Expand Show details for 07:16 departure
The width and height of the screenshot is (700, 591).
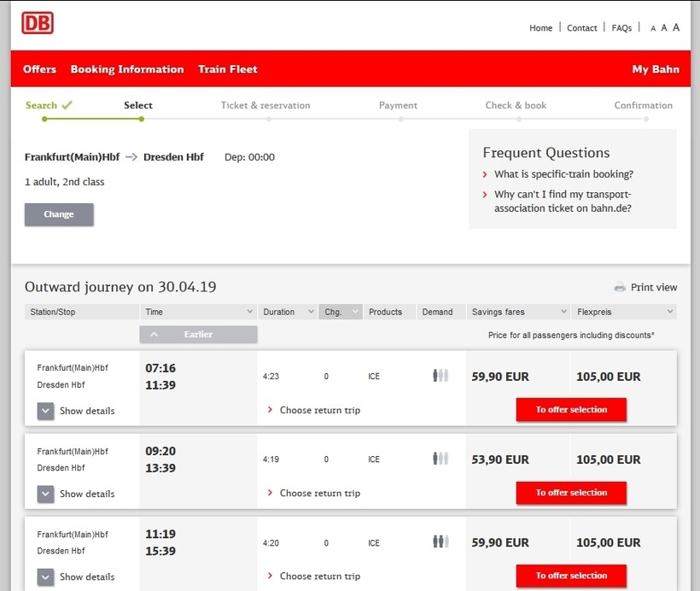coord(46,411)
